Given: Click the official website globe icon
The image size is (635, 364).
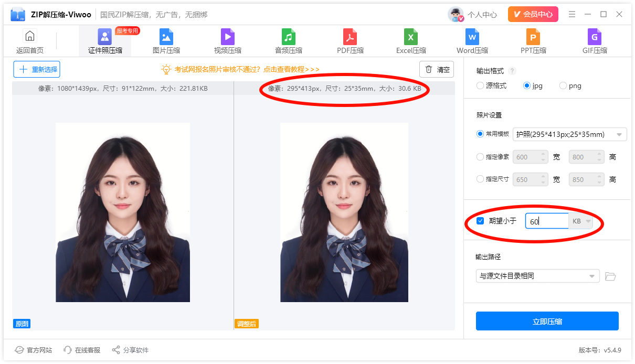Looking at the screenshot, I should [19, 350].
